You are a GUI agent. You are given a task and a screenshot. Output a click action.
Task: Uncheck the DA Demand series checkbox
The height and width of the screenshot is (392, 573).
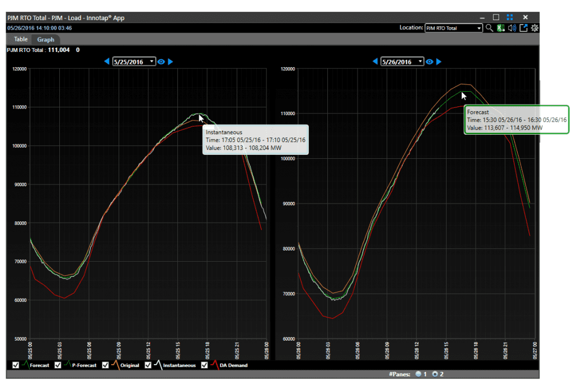point(205,365)
